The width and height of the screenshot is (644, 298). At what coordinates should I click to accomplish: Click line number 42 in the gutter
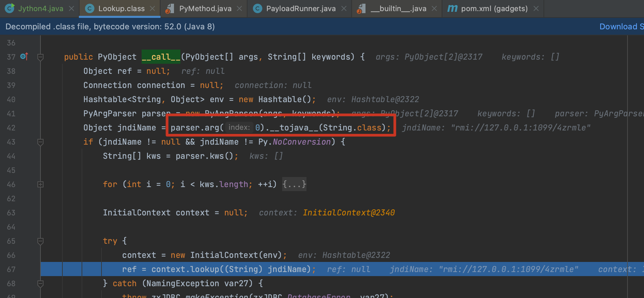pyautogui.click(x=11, y=128)
